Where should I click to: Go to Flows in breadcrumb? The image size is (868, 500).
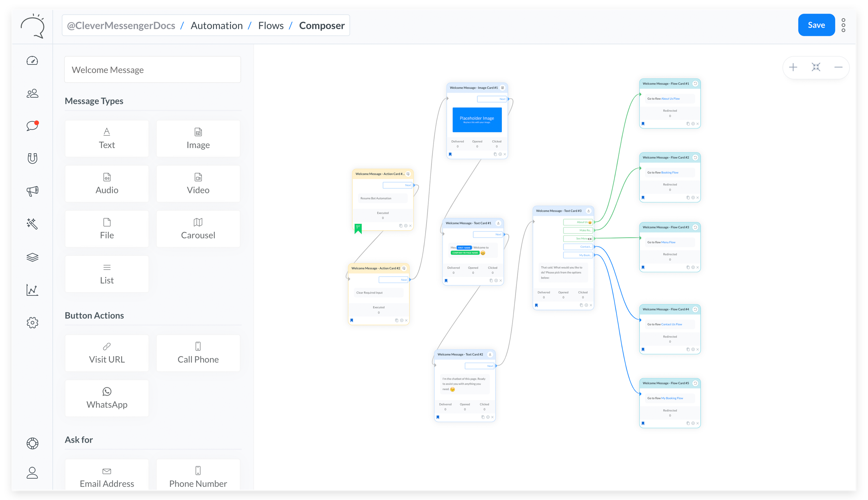[x=271, y=25]
